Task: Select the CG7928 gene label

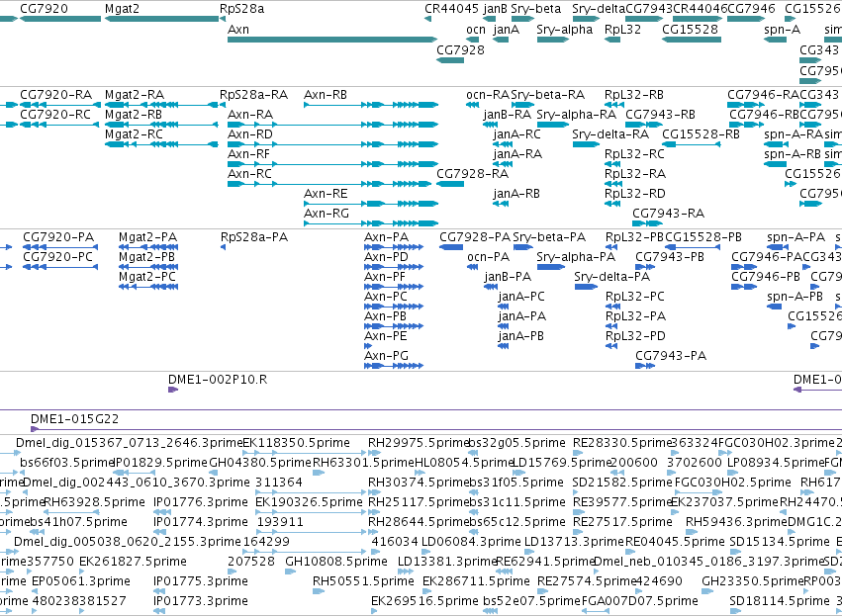Action: (460, 49)
